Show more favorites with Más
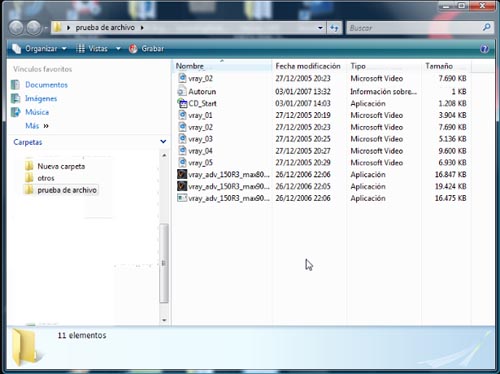This screenshot has width=500, height=374. tap(37, 126)
